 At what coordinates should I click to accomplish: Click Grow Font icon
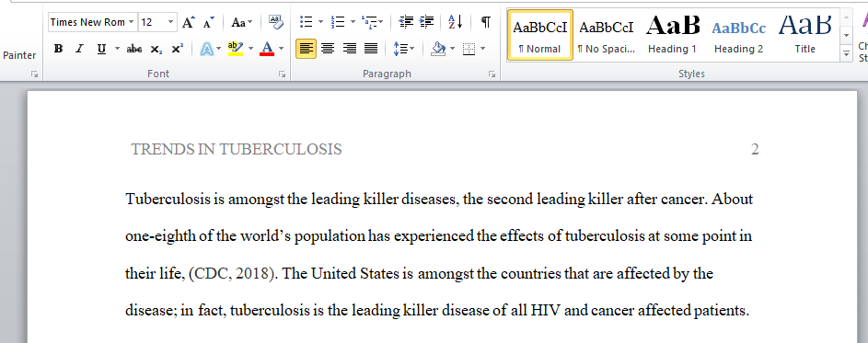(188, 22)
